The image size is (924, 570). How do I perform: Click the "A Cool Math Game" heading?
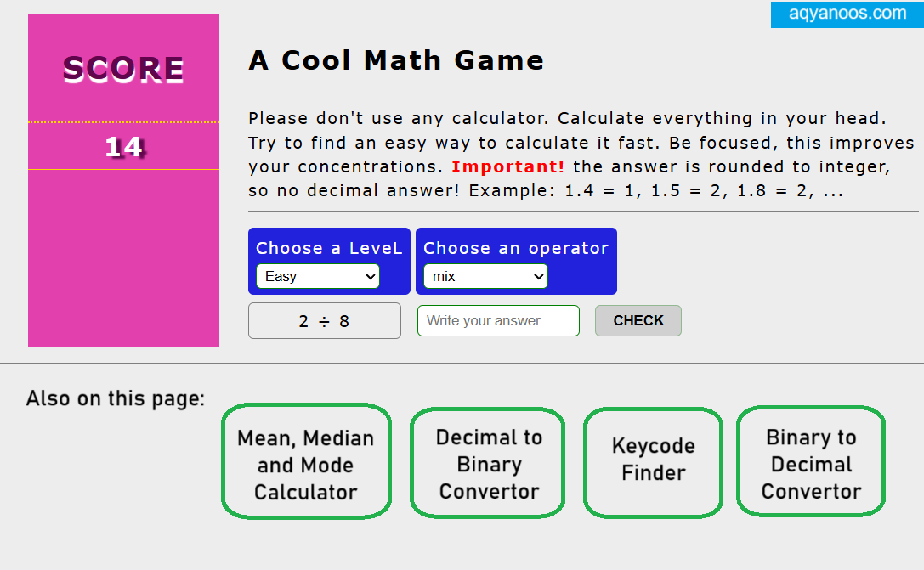point(395,60)
